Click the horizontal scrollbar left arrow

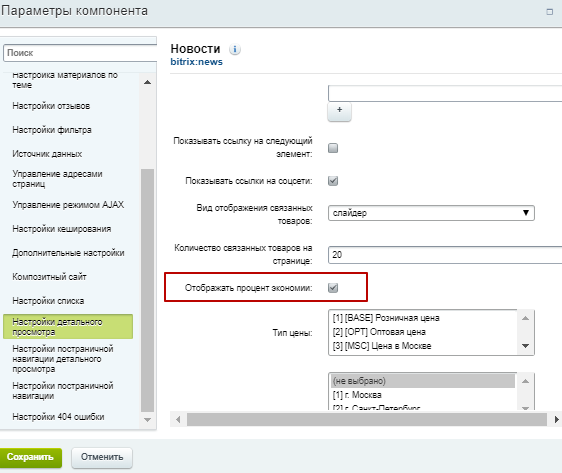click(178, 419)
